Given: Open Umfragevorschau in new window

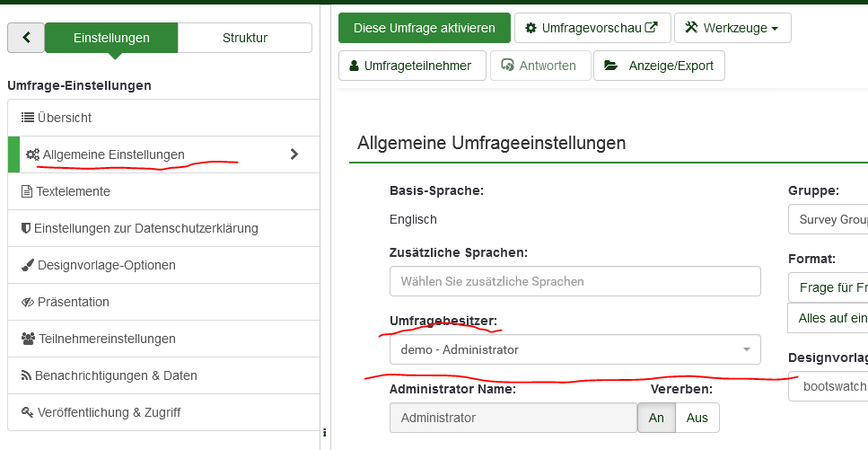Looking at the screenshot, I should point(592,28).
